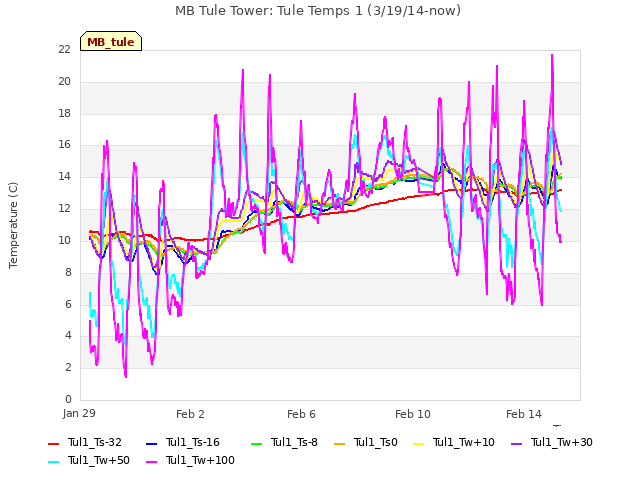
Task: Click the 8 y-axis tick label
Action: tap(68, 272)
